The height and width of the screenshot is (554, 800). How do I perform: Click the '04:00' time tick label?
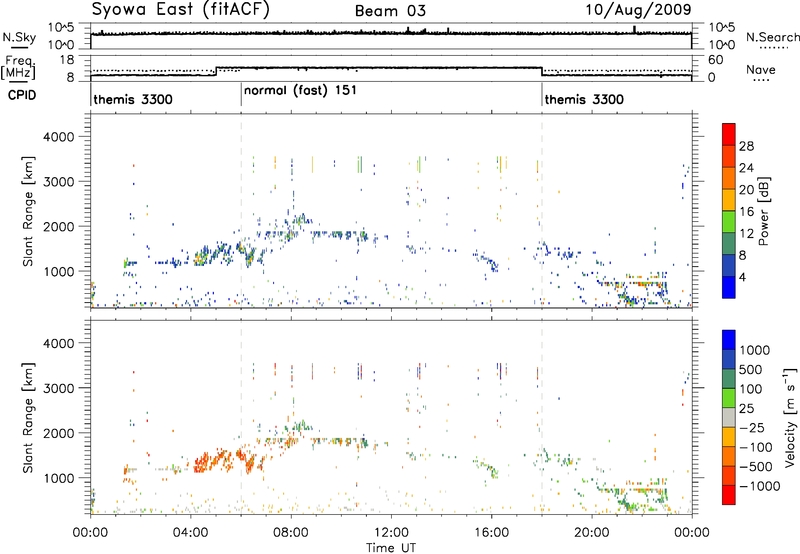(x=190, y=533)
